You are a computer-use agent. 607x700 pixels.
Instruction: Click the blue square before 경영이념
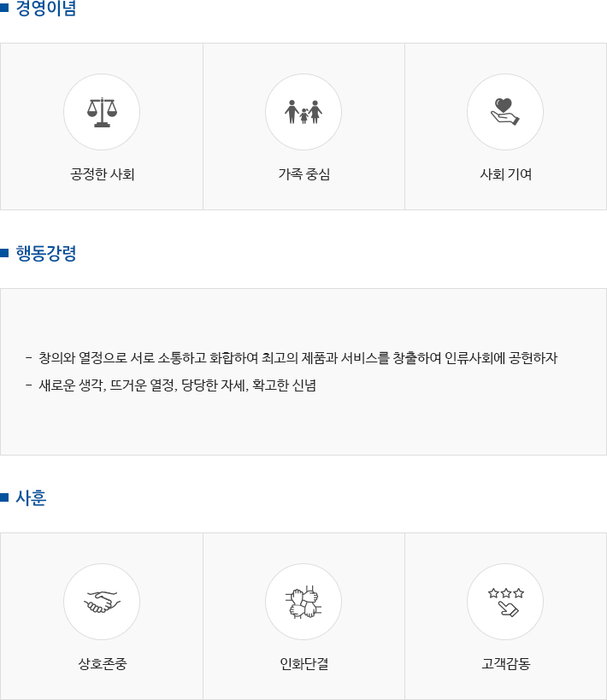tap(4, 8)
